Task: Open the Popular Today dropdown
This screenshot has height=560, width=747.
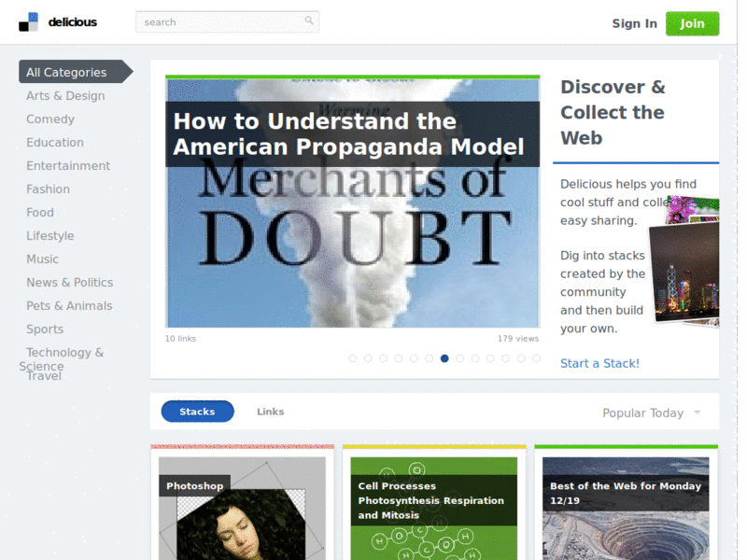Action: (651, 413)
